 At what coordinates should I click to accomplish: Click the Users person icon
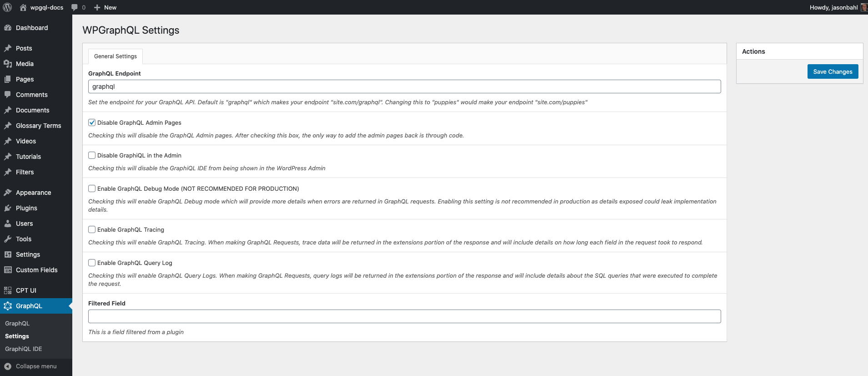coord(8,224)
